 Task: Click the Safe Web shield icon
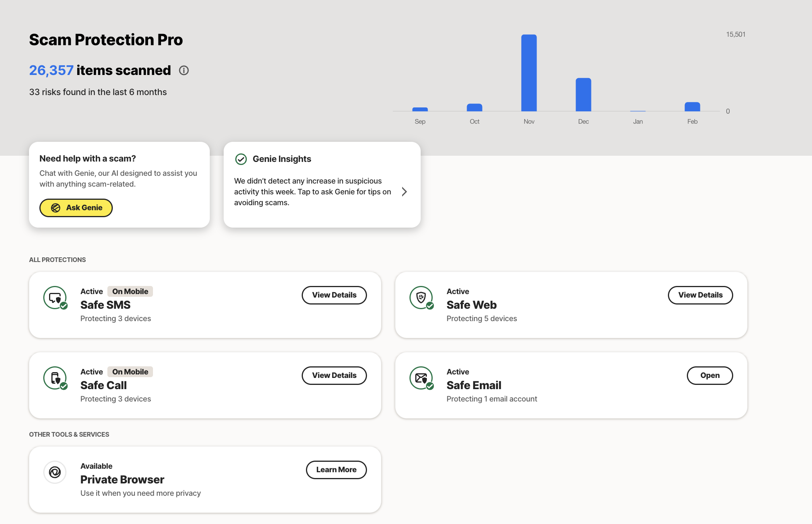point(421,298)
